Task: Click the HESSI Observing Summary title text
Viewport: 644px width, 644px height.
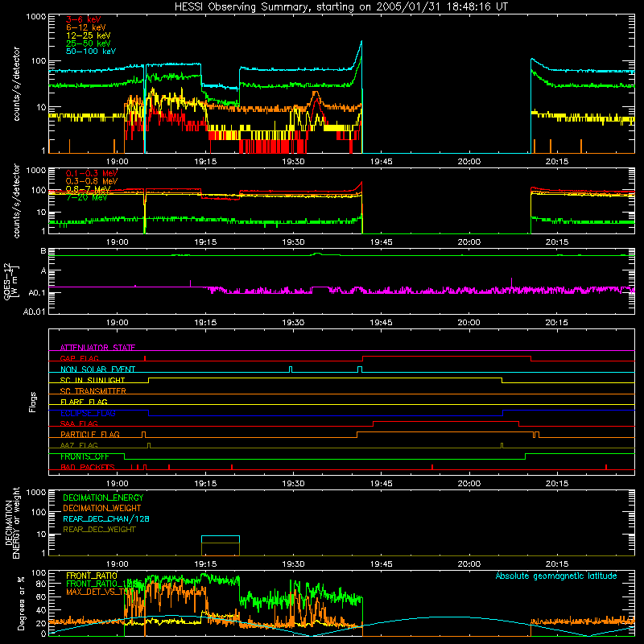Action: click(x=341, y=7)
